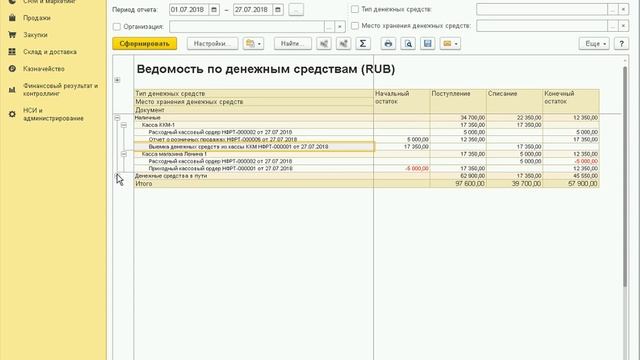Viewport: 640px width, 360px height.
Task: Click Место хранения денежных средств input field
Action: pyautogui.click(x=542, y=26)
